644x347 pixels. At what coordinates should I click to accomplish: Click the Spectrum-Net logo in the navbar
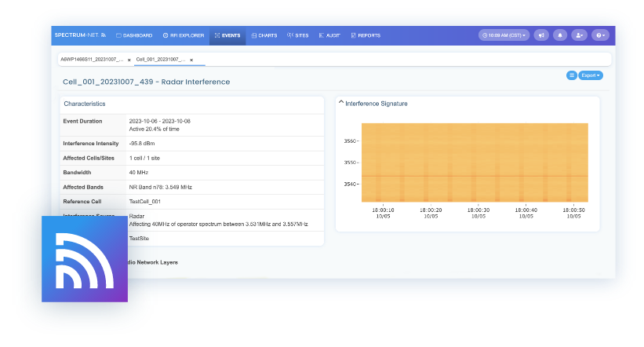(80, 35)
